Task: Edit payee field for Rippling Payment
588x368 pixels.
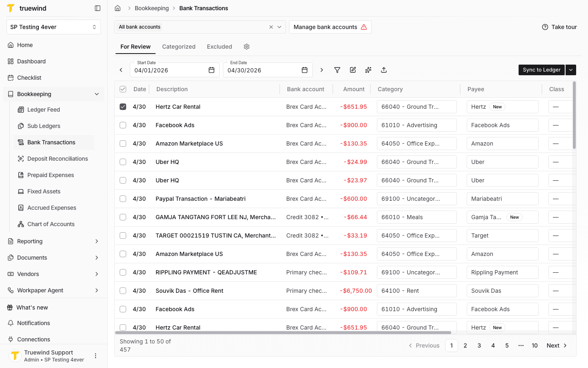Action: (x=503, y=272)
